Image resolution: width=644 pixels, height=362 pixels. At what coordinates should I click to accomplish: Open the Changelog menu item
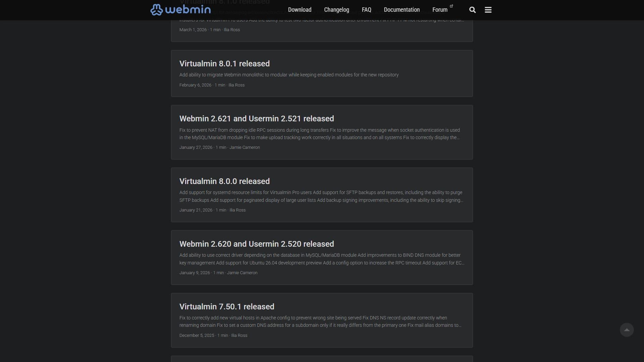click(336, 10)
